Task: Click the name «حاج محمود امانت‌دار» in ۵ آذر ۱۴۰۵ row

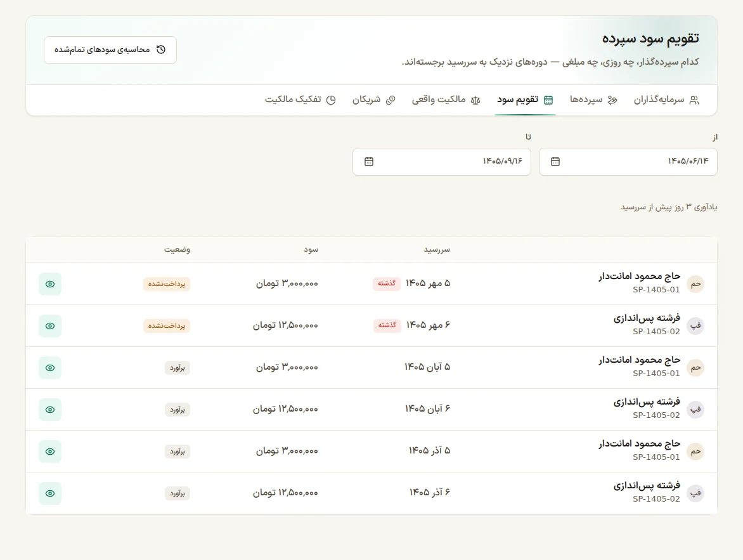Action: point(639,444)
